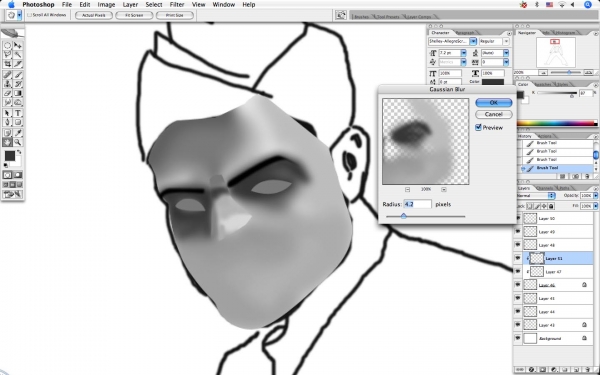Select the Brush tool in toolbox

(x=18, y=75)
